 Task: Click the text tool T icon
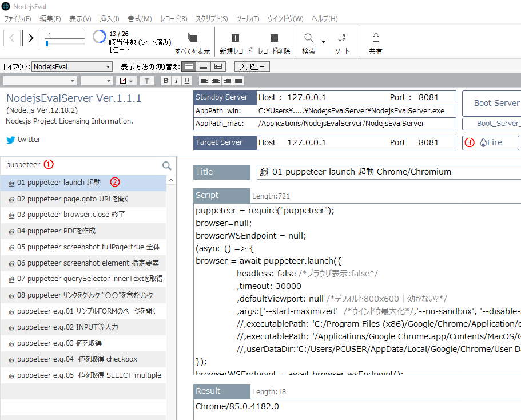pyautogui.click(x=147, y=81)
